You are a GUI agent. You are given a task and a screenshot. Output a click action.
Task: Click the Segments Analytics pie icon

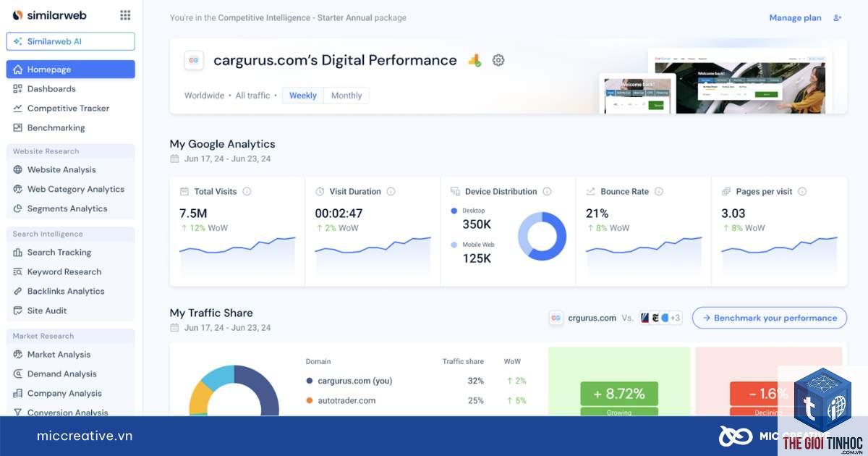[x=18, y=209]
